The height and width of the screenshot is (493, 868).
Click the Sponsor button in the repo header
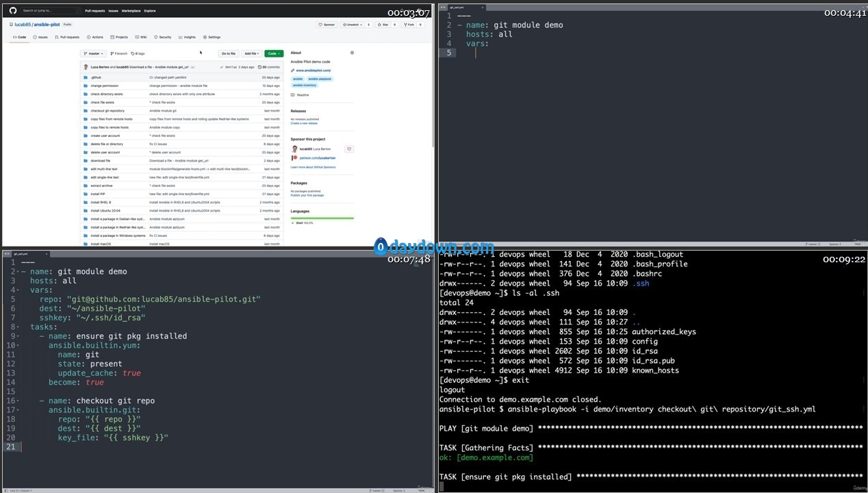click(x=327, y=25)
